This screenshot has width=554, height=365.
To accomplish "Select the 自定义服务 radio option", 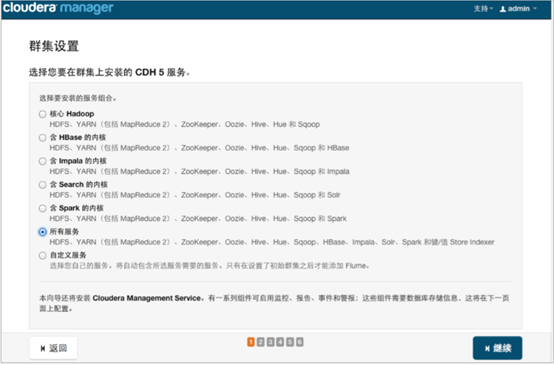I will coord(42,255).
